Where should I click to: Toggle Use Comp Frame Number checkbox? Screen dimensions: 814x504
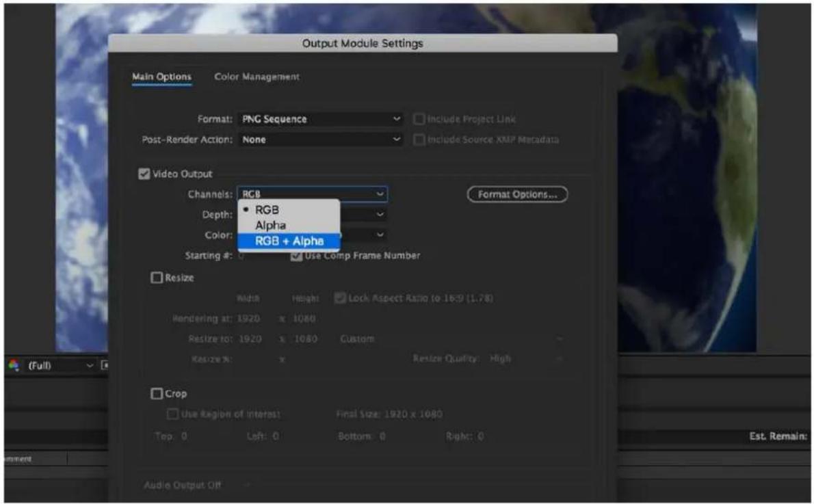click(296, 255)
